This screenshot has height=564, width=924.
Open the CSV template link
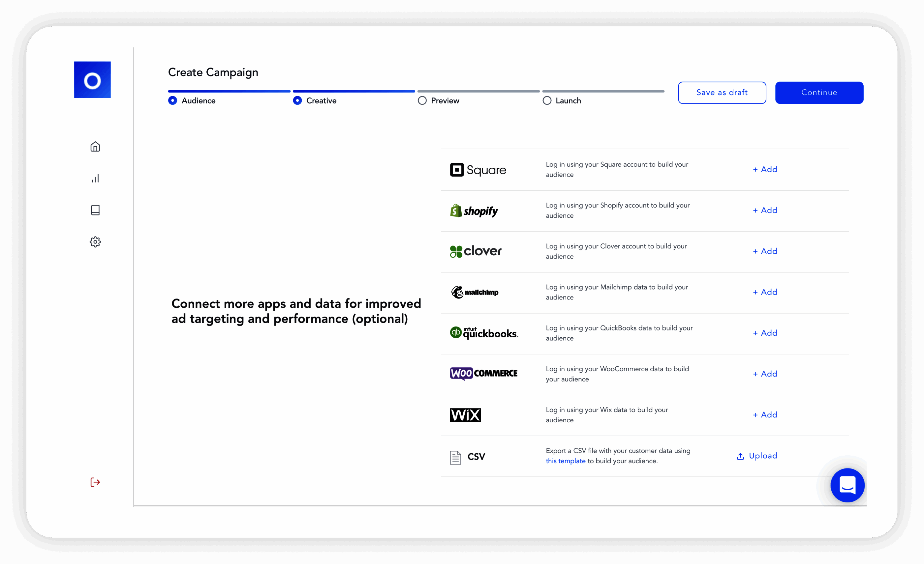(565, 461)
